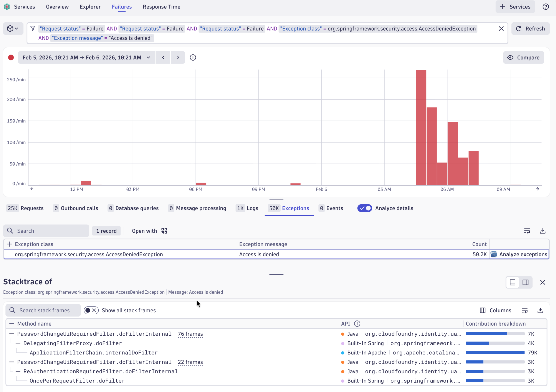Switch stacktrace panel to side-by-side layout
The image size is (556, 392).
tap(525, 282)
